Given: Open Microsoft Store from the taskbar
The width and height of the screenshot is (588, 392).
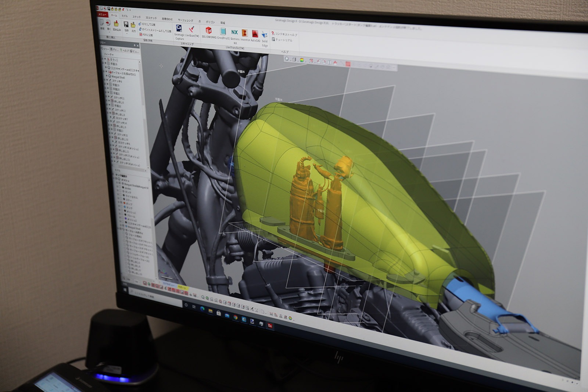Looking at the screenshot, I should (219, 313).
